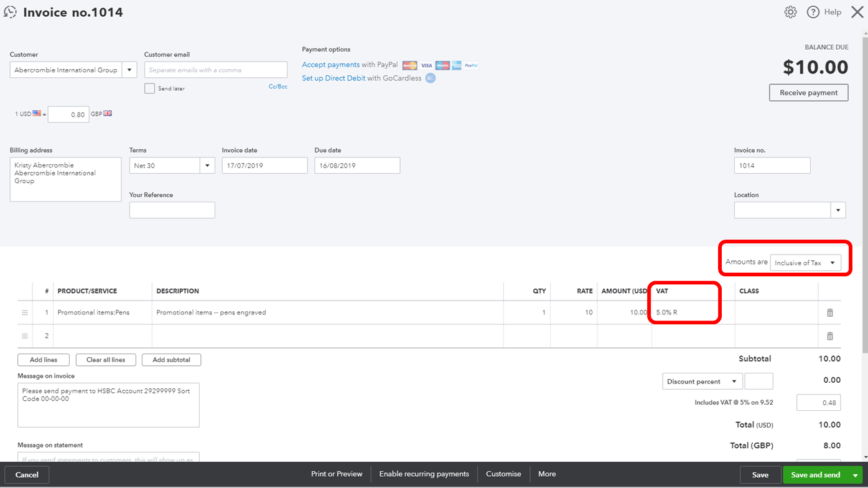
Task: Click the Save and send button
Action: pos(815,475)
